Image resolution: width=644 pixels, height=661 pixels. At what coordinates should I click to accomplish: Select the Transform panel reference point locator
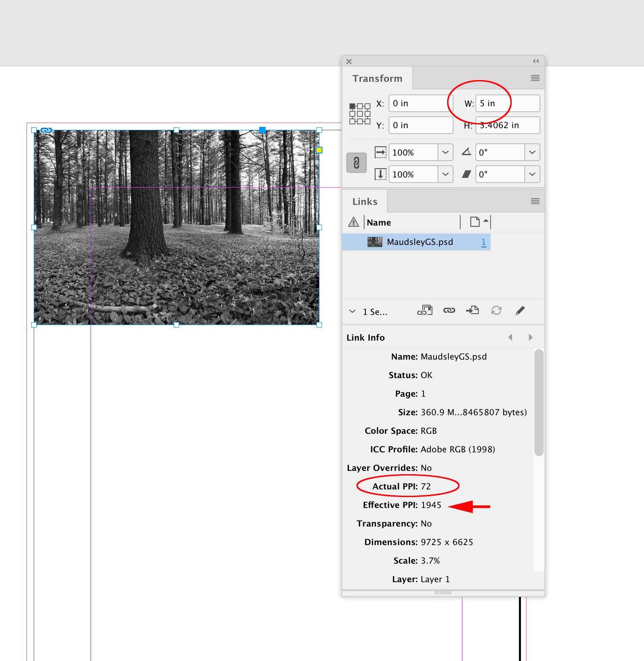coord(360,114)
